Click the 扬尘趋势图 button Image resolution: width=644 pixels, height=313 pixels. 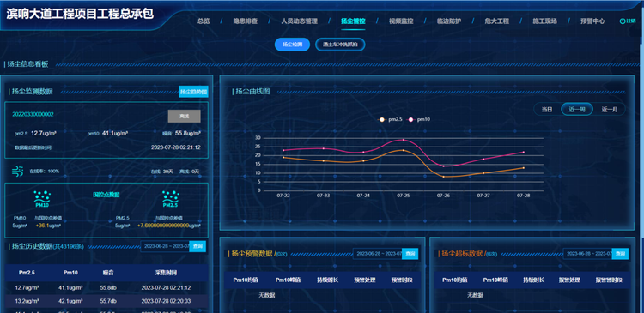[x=193, y=92]
